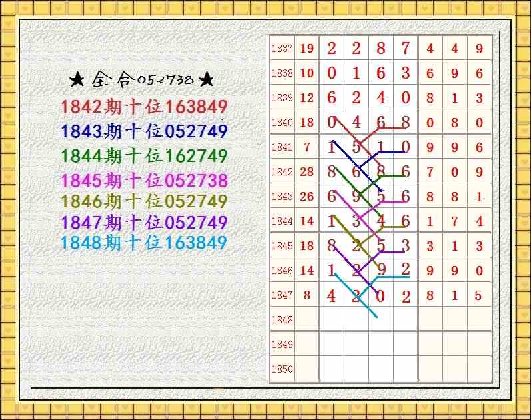Click the green 1844期十位162749 line
This screenshot has width=531, height=420.
pos(144,157)
